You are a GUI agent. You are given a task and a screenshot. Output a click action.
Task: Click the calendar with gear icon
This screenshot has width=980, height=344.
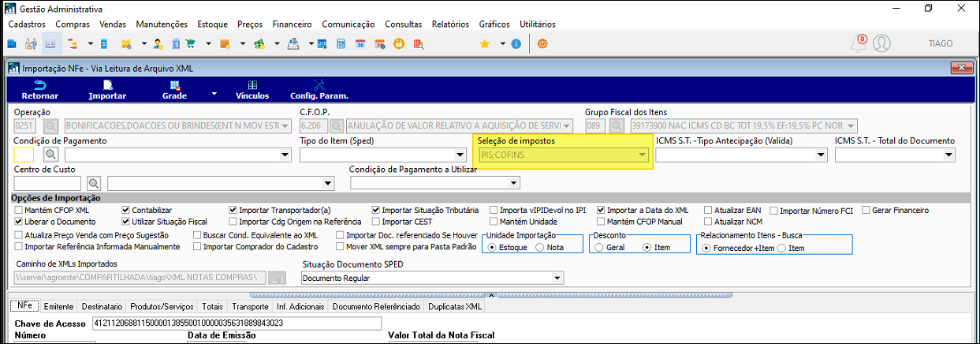click(x=379, y=43)
